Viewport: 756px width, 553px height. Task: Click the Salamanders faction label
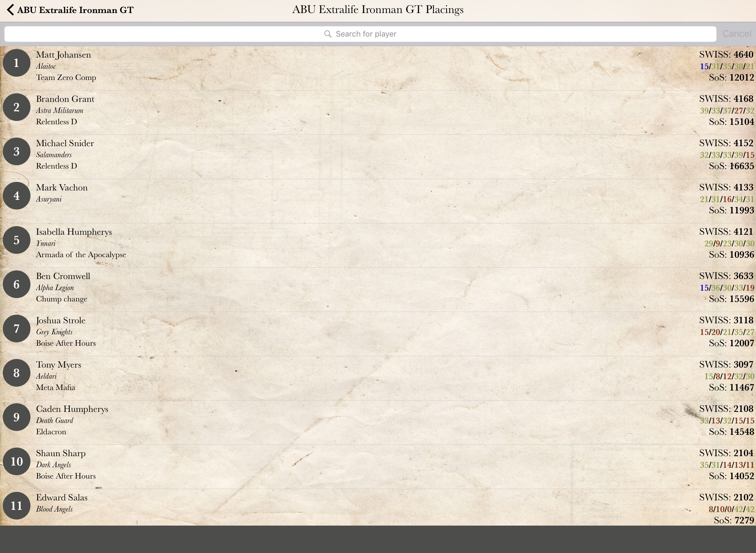54,155
